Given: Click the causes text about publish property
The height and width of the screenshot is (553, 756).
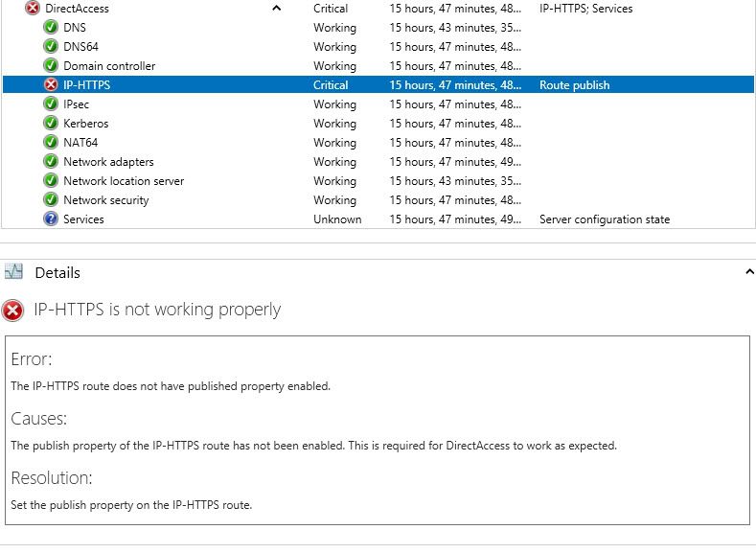Looking at the screenshot, I should 314,446.
